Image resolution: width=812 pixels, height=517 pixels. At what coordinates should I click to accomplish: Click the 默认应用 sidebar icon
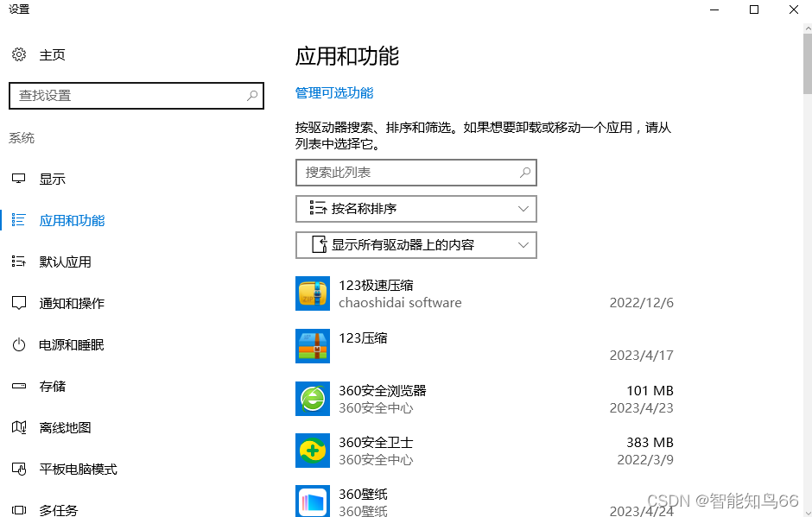click(19, 262)
